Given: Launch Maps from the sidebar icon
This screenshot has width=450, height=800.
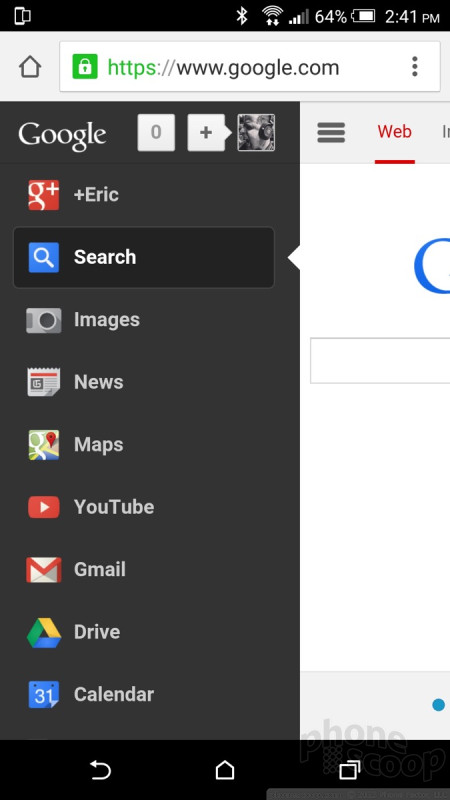Looking at the screenshot, I should (x=44, y=445).
